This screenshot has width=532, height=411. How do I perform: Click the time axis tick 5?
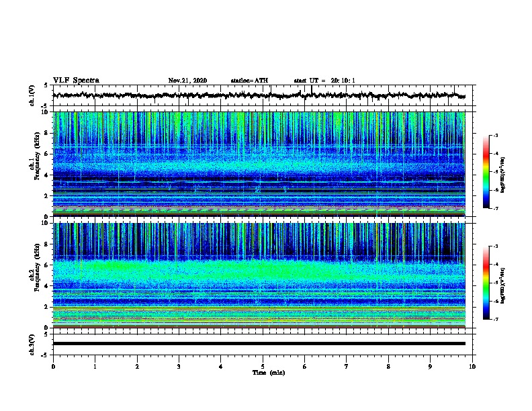pyautogui.click(x=263, y=367)
